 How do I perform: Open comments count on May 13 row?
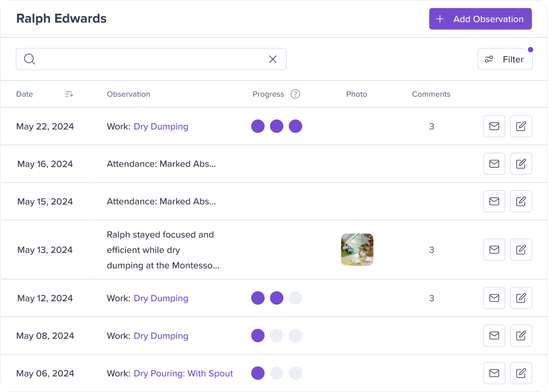(431, 250)
